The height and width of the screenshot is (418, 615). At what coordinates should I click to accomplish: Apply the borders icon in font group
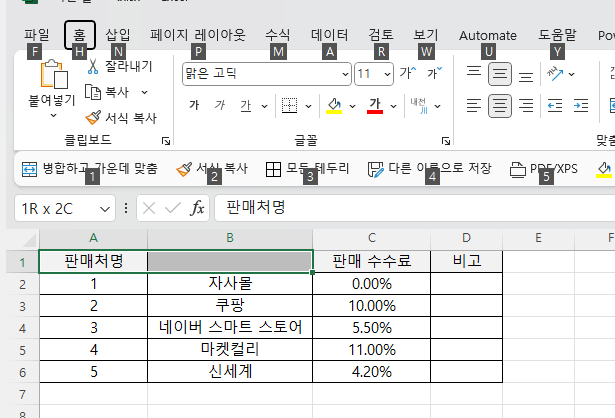289,105
